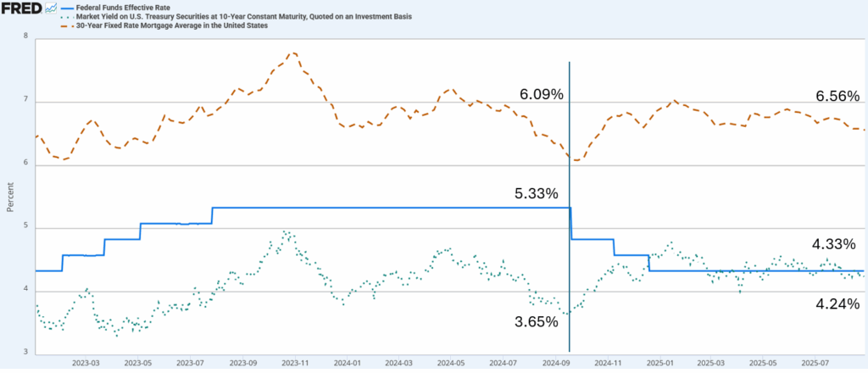Click the 3.65% treasury yield annotation
The width and height of the screenshot is (868, 373).
coord(537,321)
